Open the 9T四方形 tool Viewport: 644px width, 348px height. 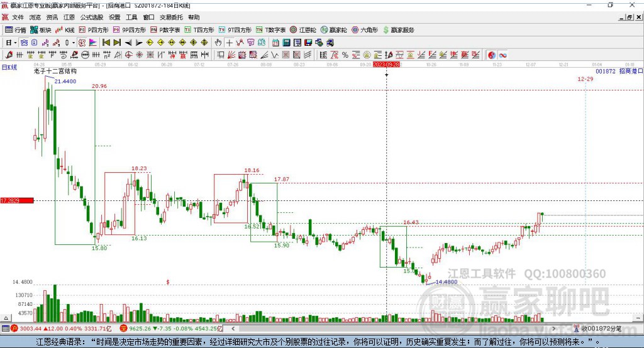[x=235, y=30]
